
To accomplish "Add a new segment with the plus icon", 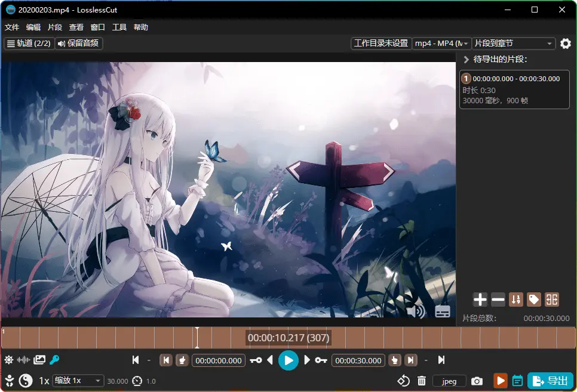I will click(480, 300).
